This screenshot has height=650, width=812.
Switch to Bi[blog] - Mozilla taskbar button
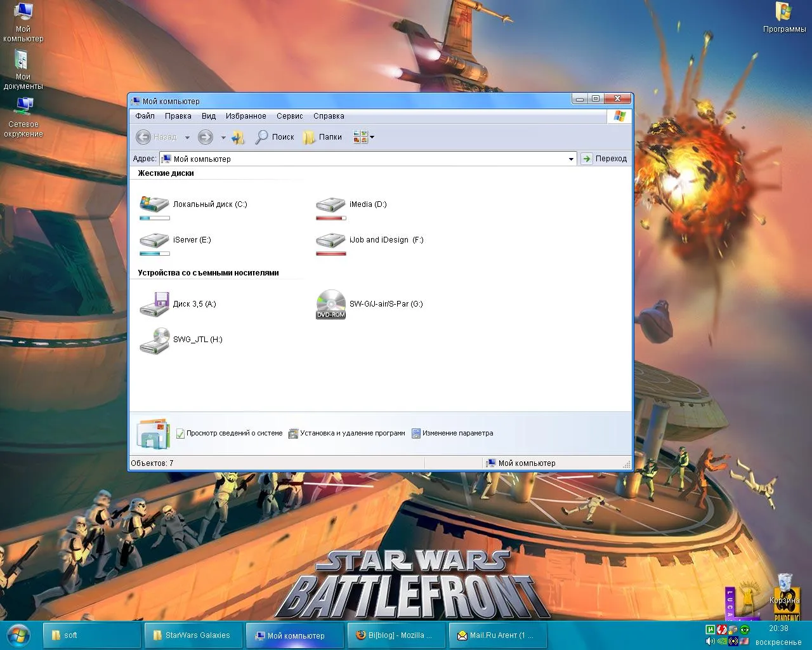(x=396, y=635)
